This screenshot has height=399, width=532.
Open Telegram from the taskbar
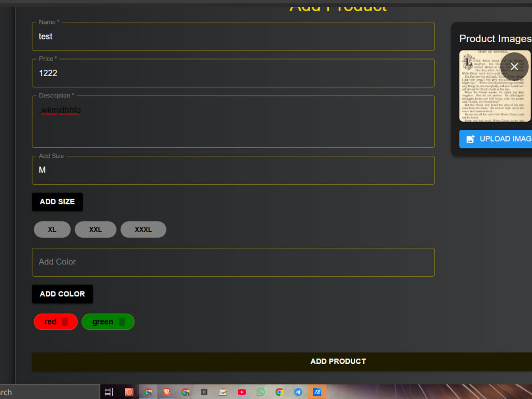click(298, 392)
